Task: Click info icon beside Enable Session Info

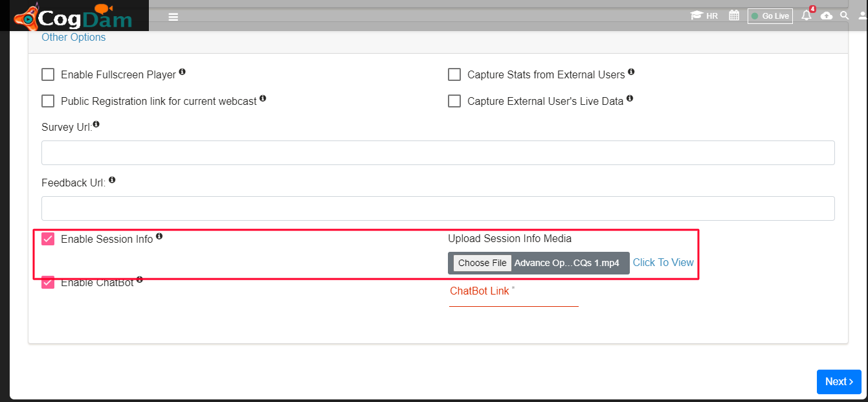Action: coord(159,236)
